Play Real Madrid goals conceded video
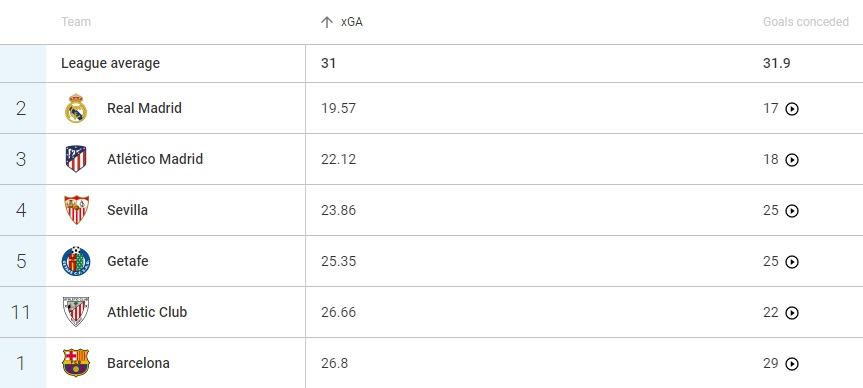This screenshot has width=863, height=388. (x=791, y=109)
